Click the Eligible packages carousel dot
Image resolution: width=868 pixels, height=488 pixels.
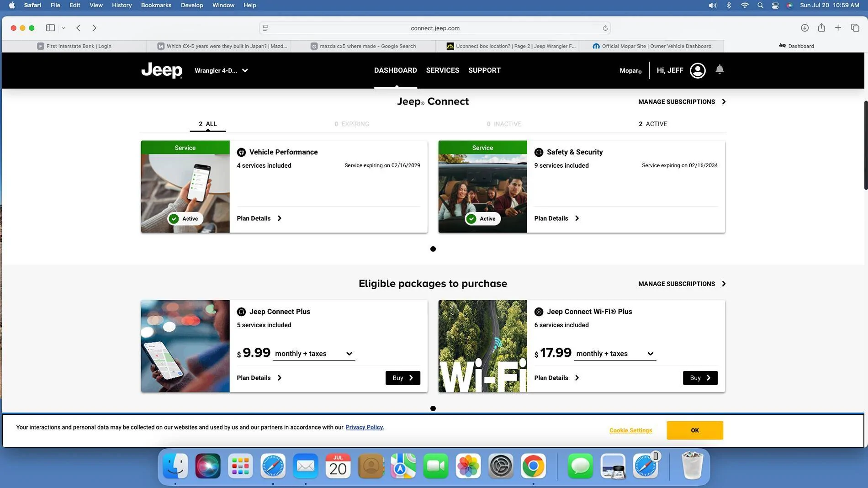pos(433,408)
